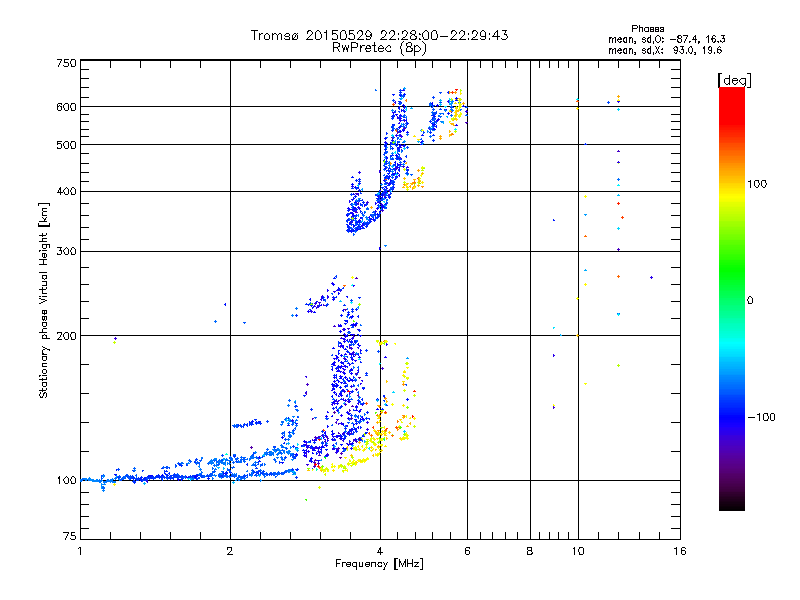The height and width of the screenshot is (600, 800).
Task: Click the 'Stationary phase Virtual Height [km]' label
Action: (44, 300)
